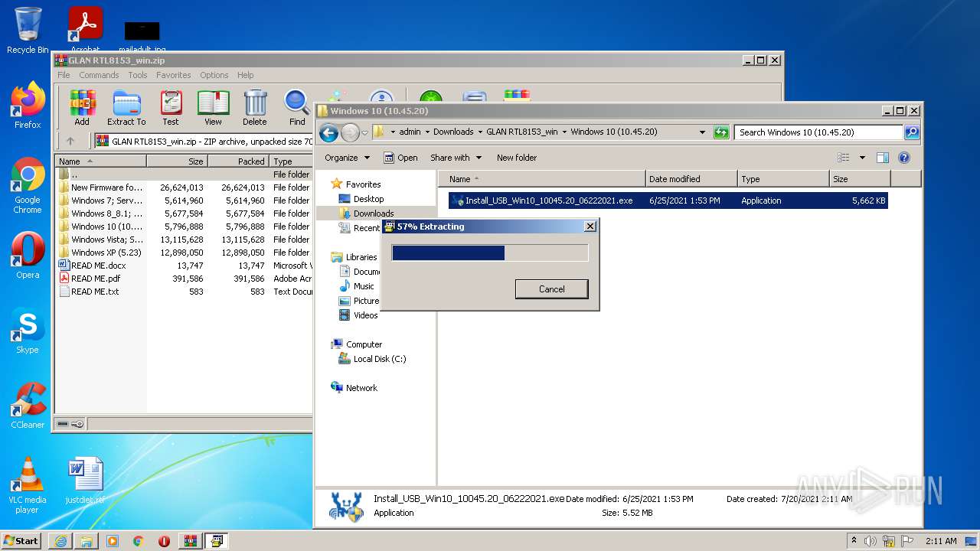The height and width of the screenshot is (551, 980).
Task: Click Windows Explorer taskbar icon
Action: 87,541
